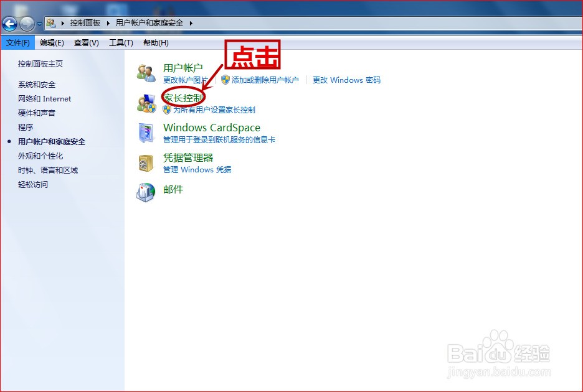Click 为所有用户设置家长控制 link
Viewport: 583px width, 392px height.
(214, 110)
